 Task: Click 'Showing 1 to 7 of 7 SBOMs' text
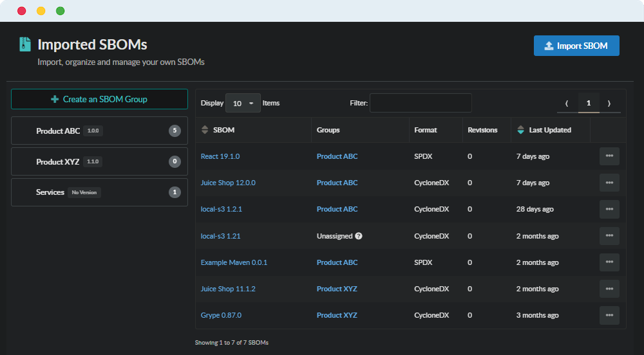(x=232, y=343)
